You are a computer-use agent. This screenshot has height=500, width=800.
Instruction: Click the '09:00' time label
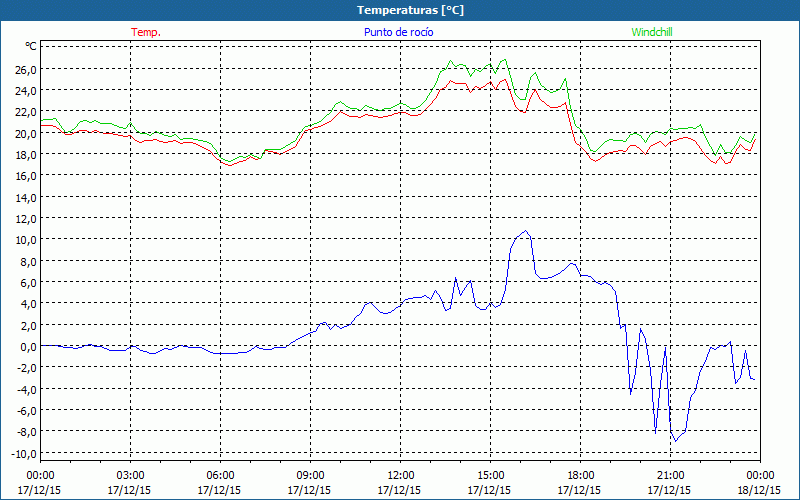click(x=310, y=476)
